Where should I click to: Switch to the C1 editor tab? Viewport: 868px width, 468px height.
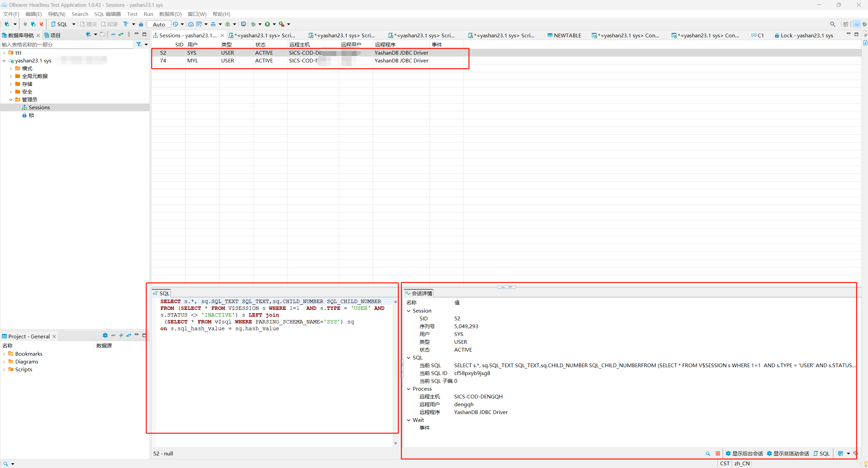(757, 35)
